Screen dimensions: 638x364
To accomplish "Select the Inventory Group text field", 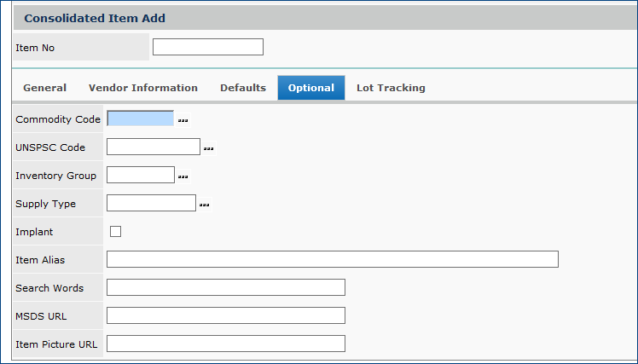I will (140, 175).
